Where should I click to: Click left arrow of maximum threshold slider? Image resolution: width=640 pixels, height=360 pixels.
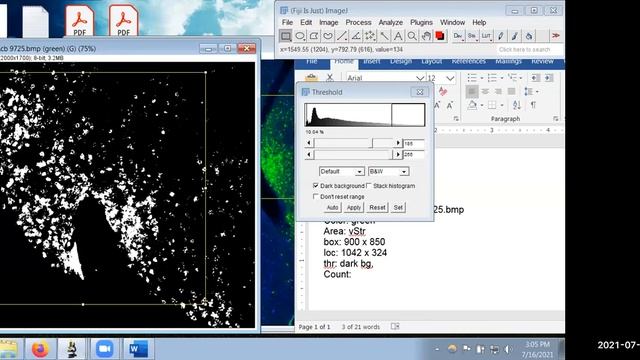coord(309,155)
